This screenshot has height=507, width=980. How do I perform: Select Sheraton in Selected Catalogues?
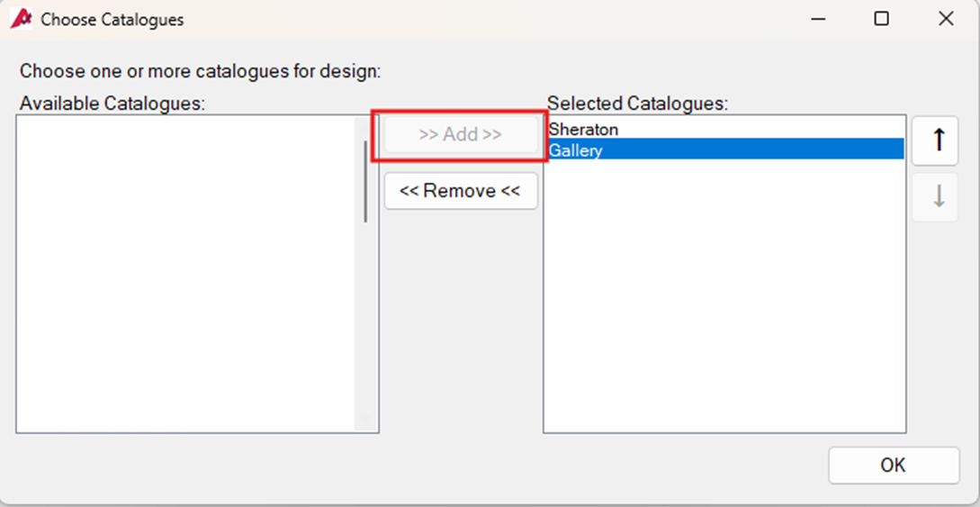coord(583,130)
